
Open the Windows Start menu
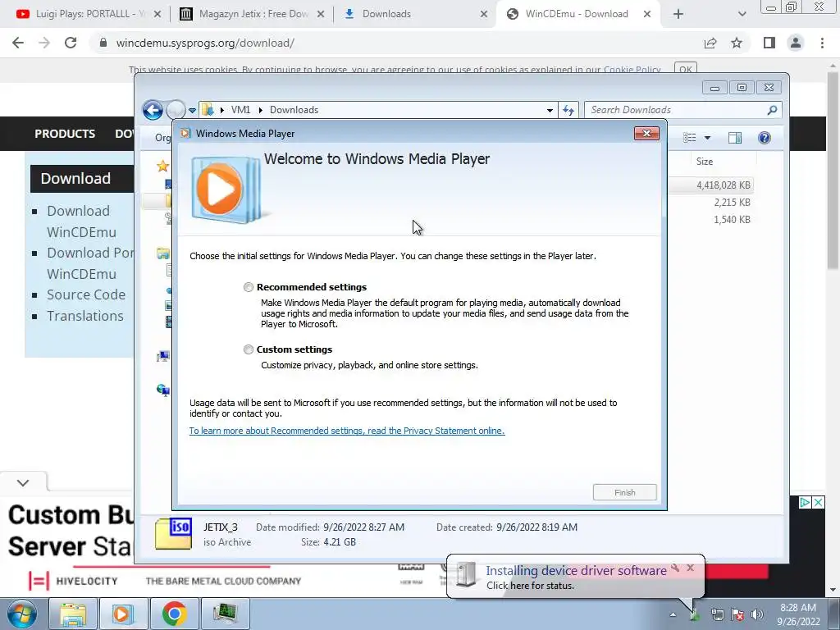click(x=21, y=614)
